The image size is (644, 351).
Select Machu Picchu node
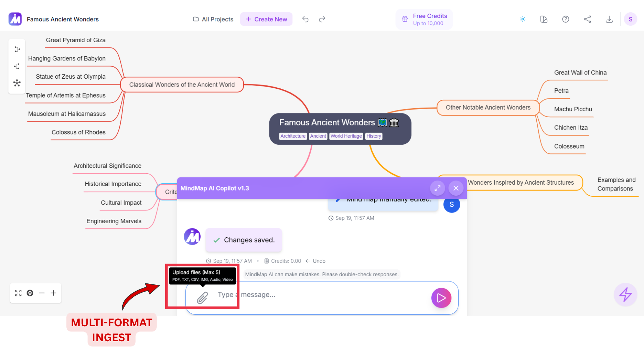tap(573, 109)
